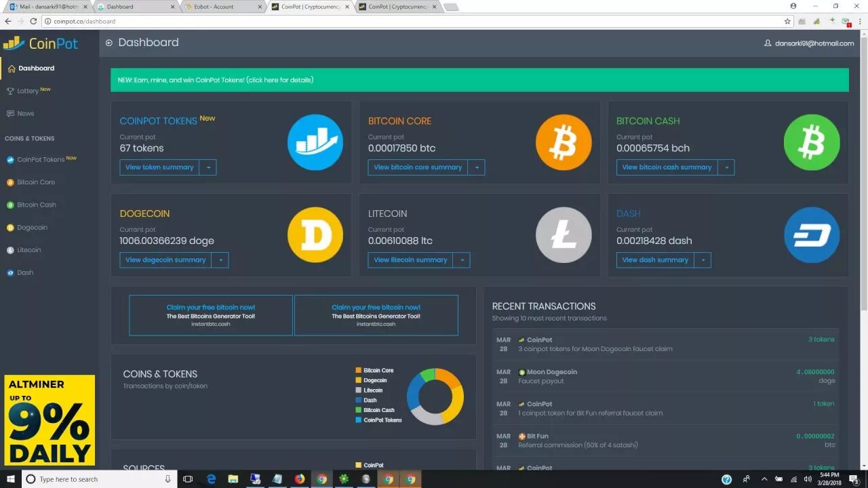Click the blue Dash coin icon

pyautogui.click(x=812, y=235)
